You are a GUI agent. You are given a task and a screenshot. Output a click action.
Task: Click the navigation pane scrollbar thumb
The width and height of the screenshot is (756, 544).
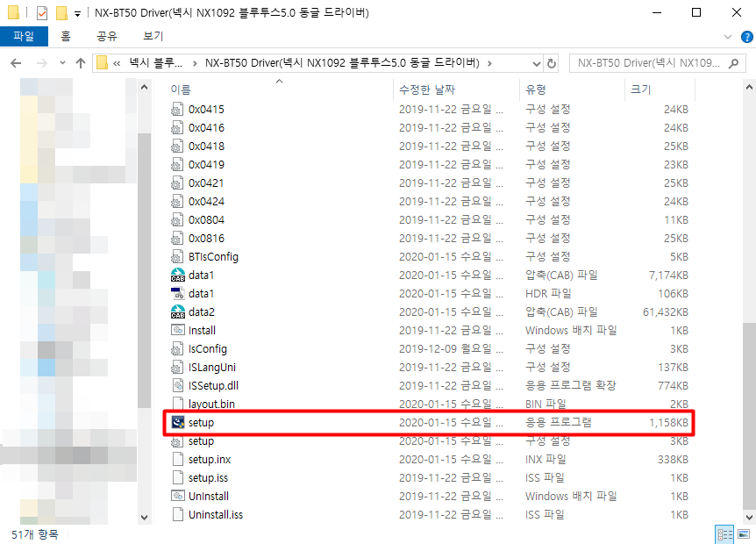click(144, 270)
